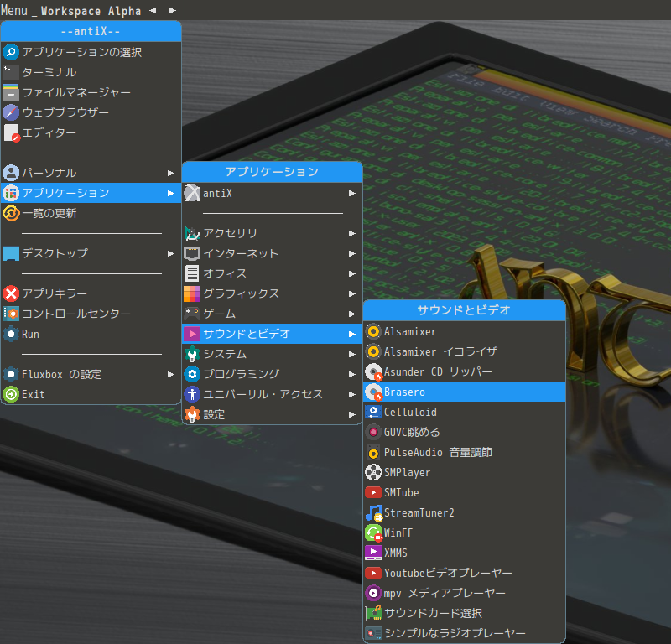Viewport: 671px width, 644px height.
Task: Click the red アプリキラー X icon
Action: [x=11, y=293]
